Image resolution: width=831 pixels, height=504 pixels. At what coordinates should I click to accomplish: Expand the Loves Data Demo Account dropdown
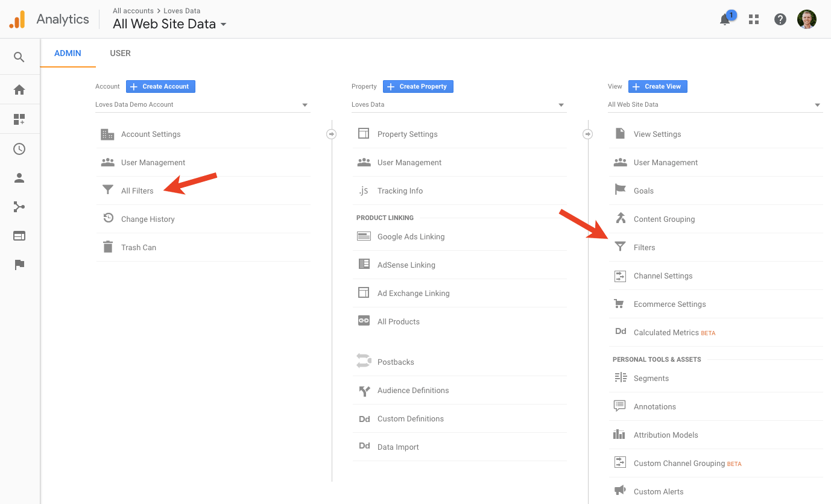coord(203,105)
